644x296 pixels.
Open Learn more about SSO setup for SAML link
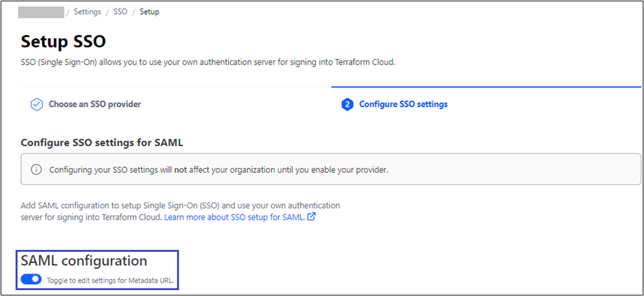pyautogui.click(x=235, y=217)
